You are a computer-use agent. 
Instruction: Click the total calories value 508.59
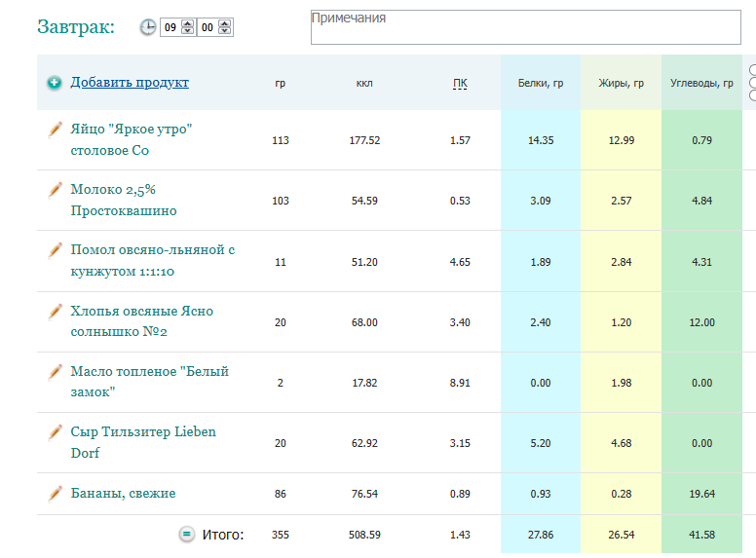click(x=364, y=535)
